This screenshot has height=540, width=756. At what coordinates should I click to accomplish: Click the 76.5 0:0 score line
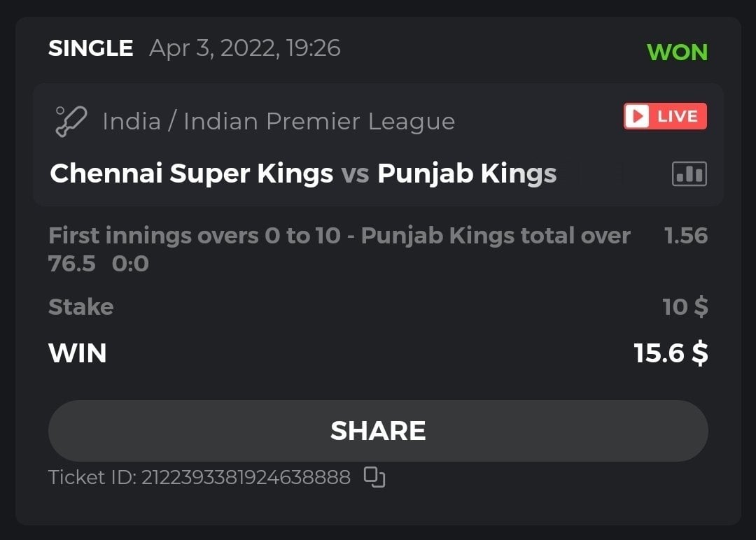pos(98,264)
